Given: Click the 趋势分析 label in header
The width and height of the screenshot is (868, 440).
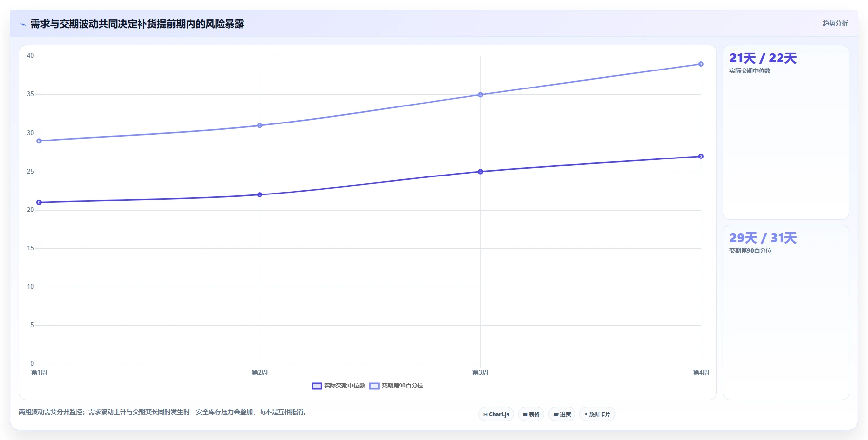Looking at the screenshot, I should [x=835, y=23].
